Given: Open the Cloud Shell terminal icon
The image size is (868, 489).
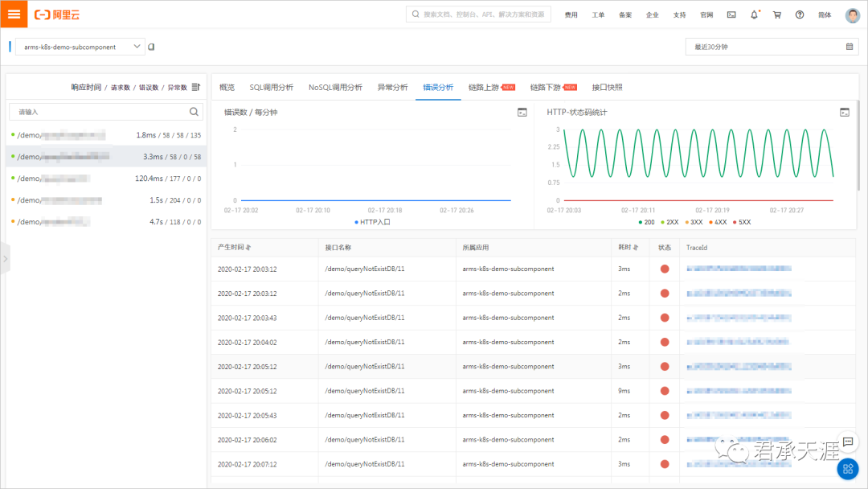Looking at the screenshot, I should [731, 14].
